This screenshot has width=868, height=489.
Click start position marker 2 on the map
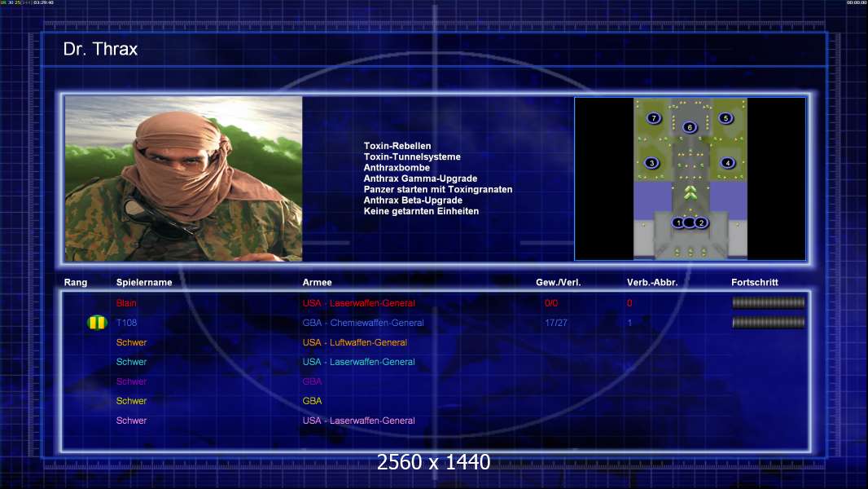[x=701, y=222]
